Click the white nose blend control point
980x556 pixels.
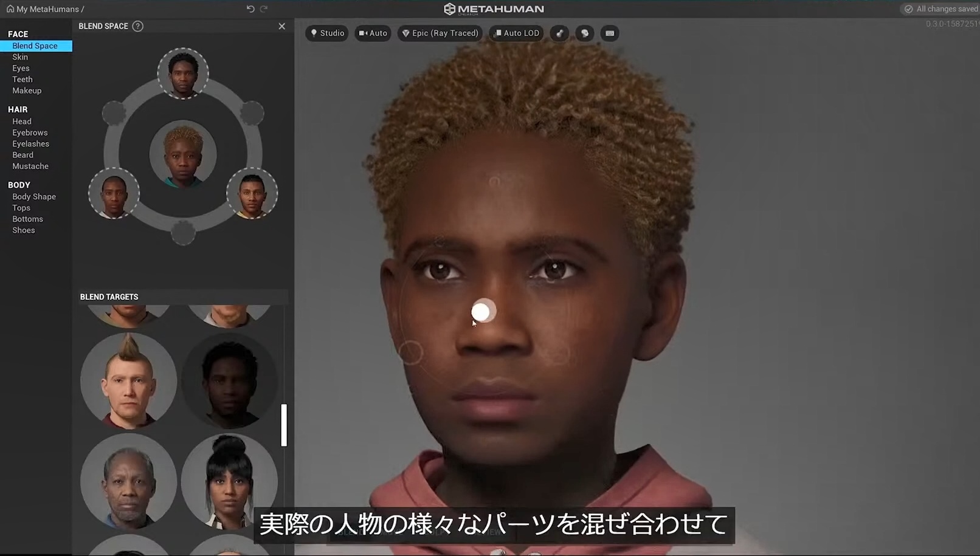(x=481, y=312)
